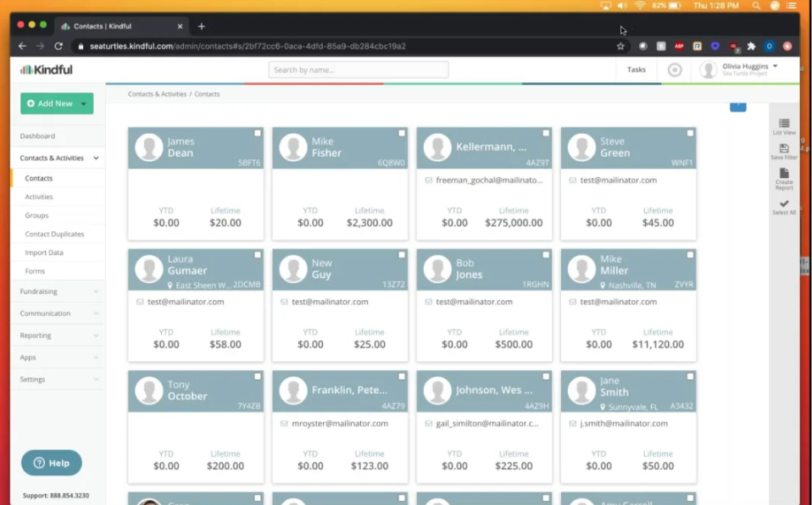Viewport: 812px width, 505px height.
Task: Tick Jane Smith contact checkbox
Action: click(690, 376)
